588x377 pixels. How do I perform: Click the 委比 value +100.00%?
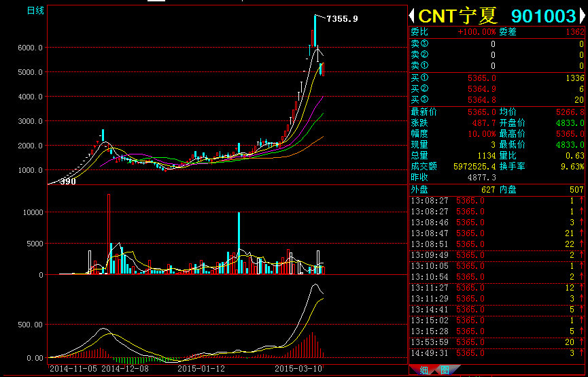(x=477, y=32)
